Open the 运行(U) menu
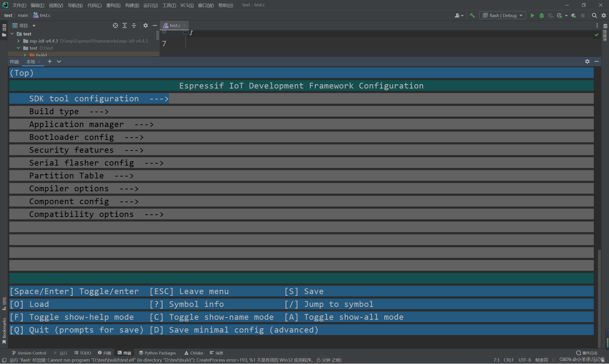The width and height of the screenshot is (609, 364). 150,5
